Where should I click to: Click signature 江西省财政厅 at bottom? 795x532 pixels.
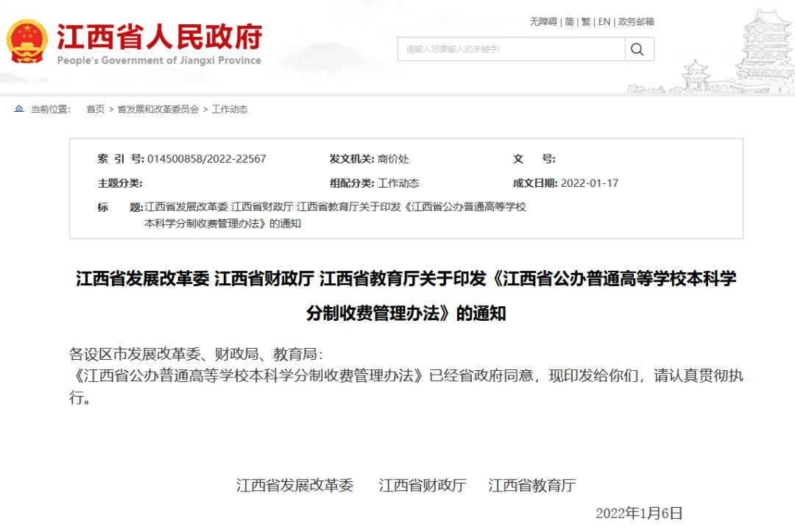[423, 486]
